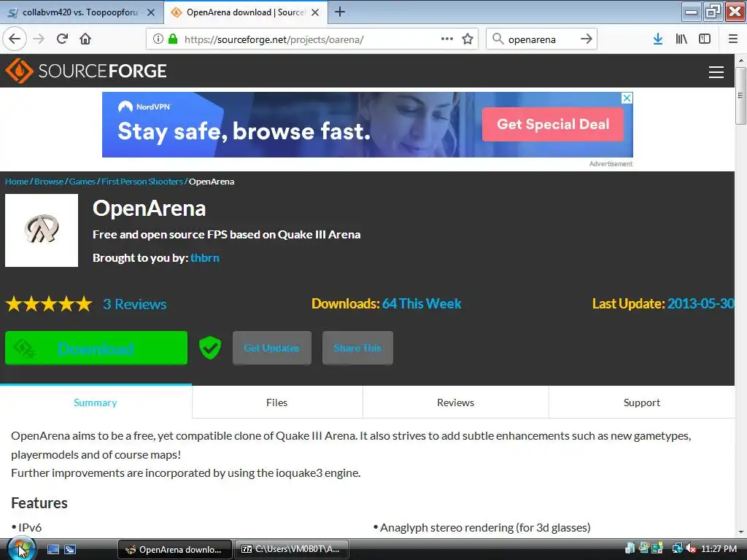Viewport: 747px width, 560px height.
Task: Click the search box containing openarena
Action: tap(541, 39)
